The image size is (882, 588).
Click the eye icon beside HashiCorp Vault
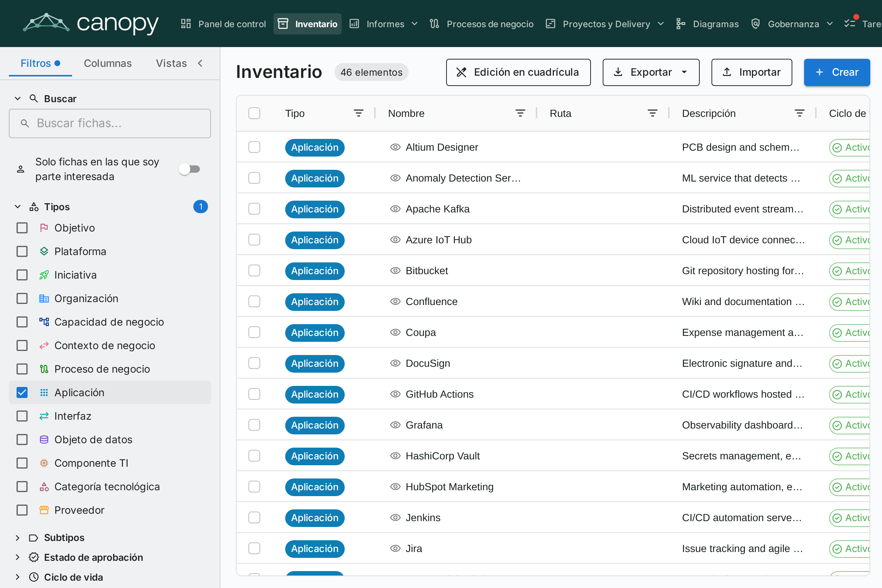click(395, 456)
